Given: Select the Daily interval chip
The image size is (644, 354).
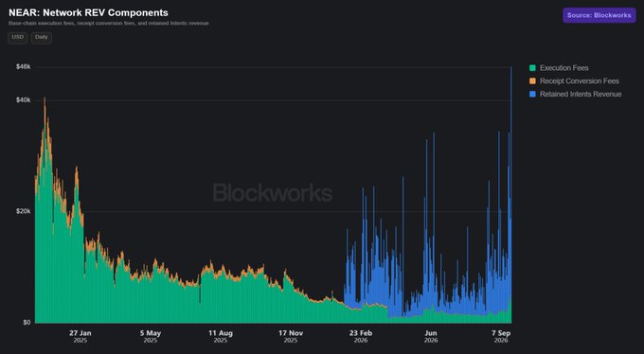Looking at the screenshot, I should tap(42, 37).
